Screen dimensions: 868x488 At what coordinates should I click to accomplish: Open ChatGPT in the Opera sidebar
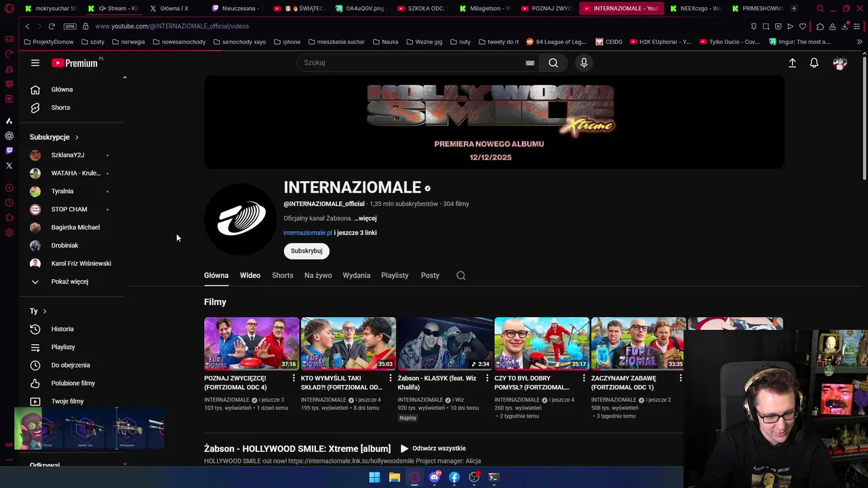point(9,136)
